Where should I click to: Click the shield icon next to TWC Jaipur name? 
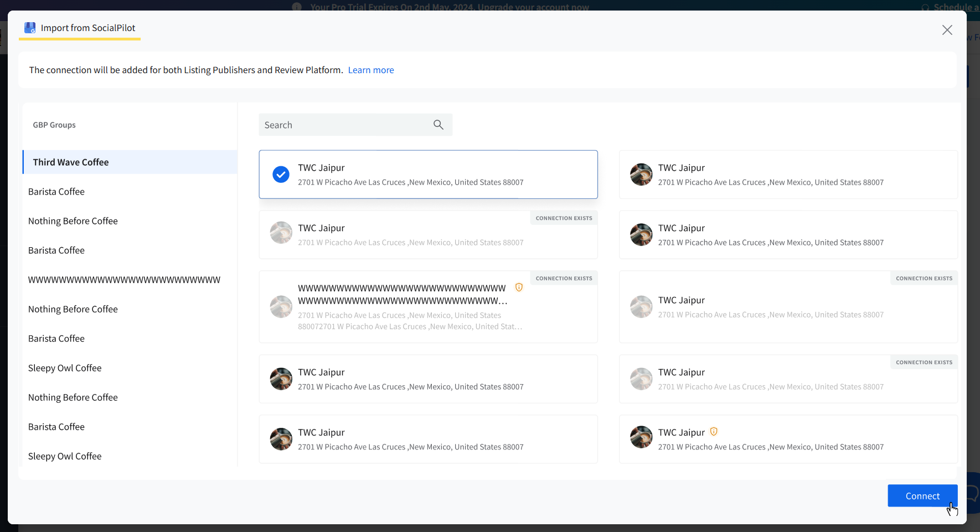(x=714, y=432)
